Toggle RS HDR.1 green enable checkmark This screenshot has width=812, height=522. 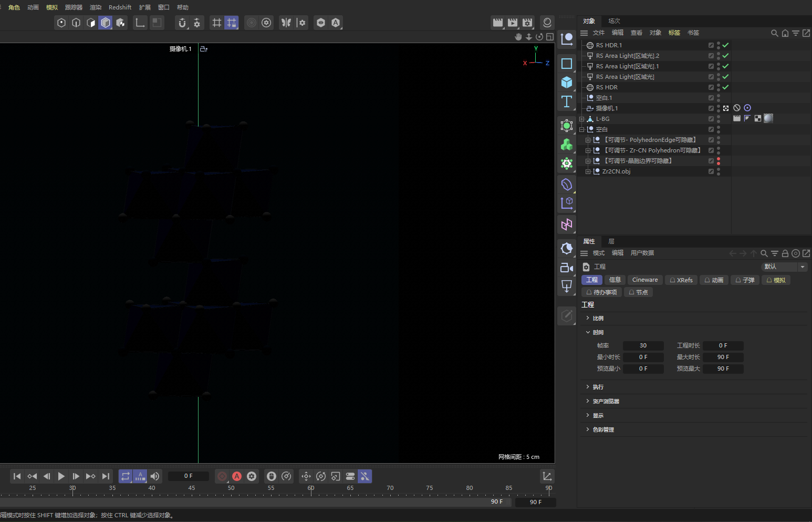click(x=725, y=45)
